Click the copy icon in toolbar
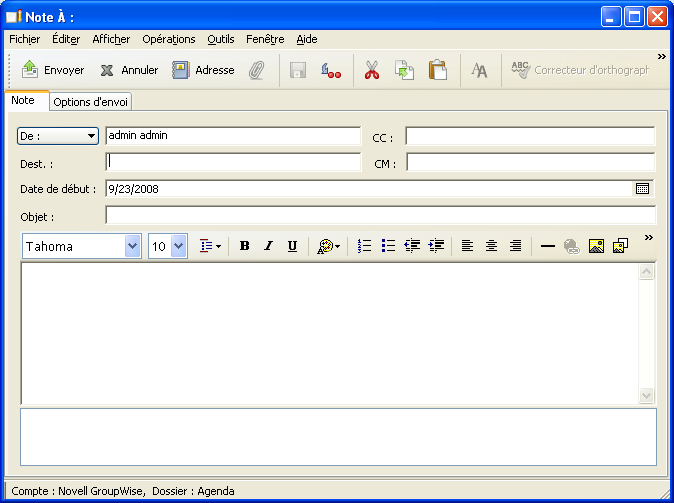This screenshot has height=503, width=674. pos(404,70)
